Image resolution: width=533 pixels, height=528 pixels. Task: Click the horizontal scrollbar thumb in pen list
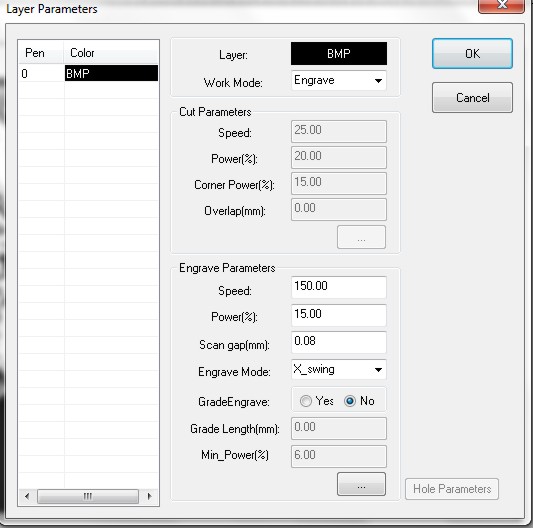click(88, 496)
